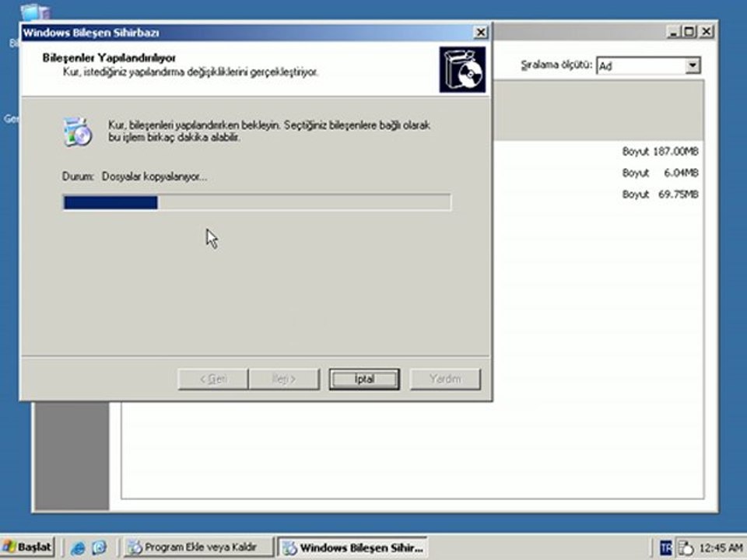This screenshot has width=747, height=560.
Task: Click the Durum: Dosyalar kopyalanıyor status text
Action: tap(135, 177)
